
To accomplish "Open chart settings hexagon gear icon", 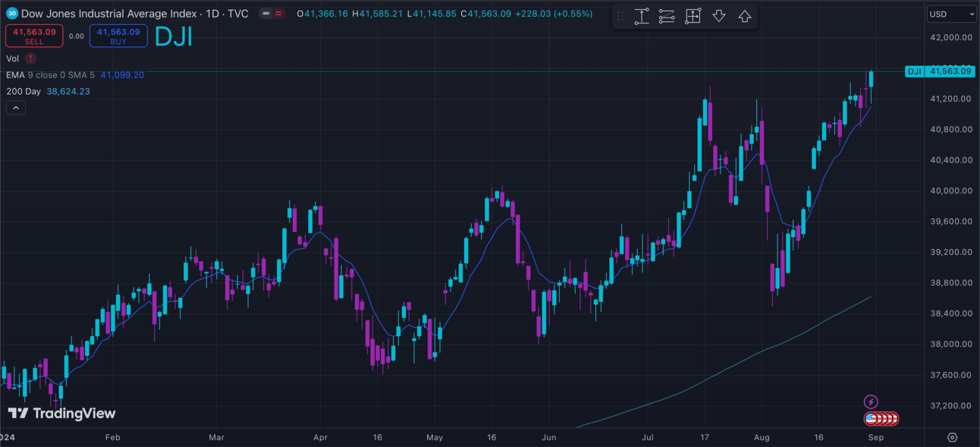I will [953, 438].
